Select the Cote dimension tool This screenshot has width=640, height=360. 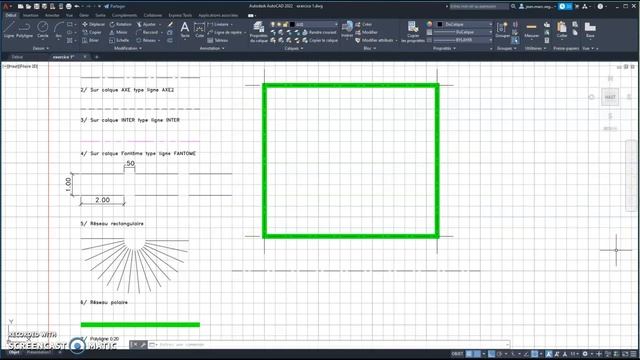[x=199, y=29]
